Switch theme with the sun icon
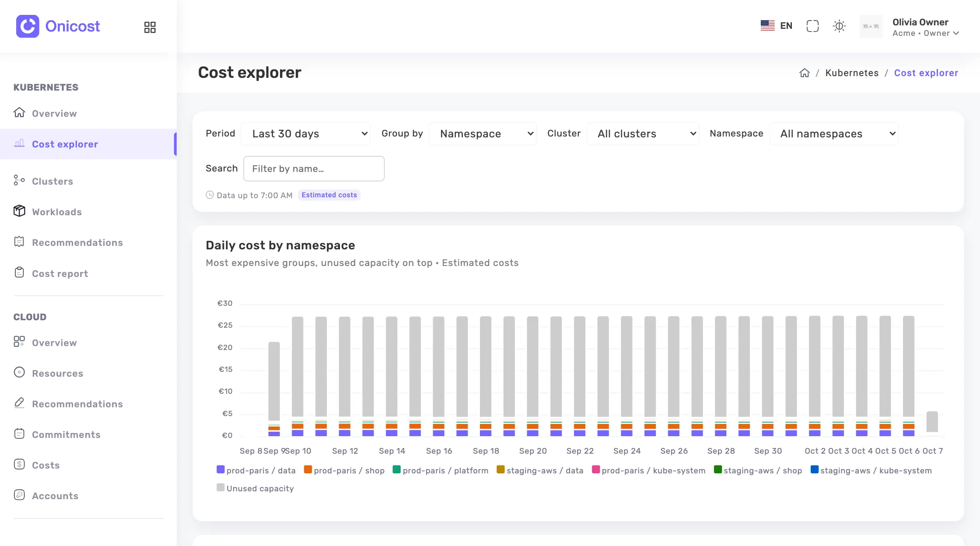The height and width of the screenshot is (546, 980). click(x=839, y=26)
